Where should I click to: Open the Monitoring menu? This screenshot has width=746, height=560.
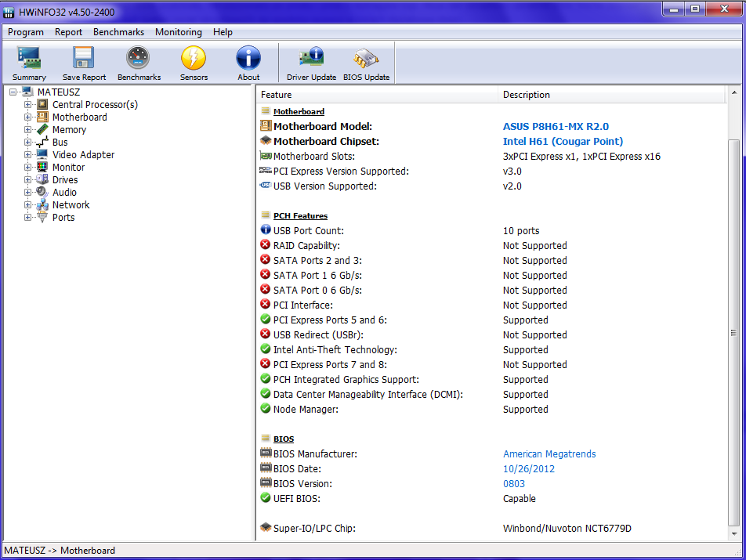(x=179, y=32)
